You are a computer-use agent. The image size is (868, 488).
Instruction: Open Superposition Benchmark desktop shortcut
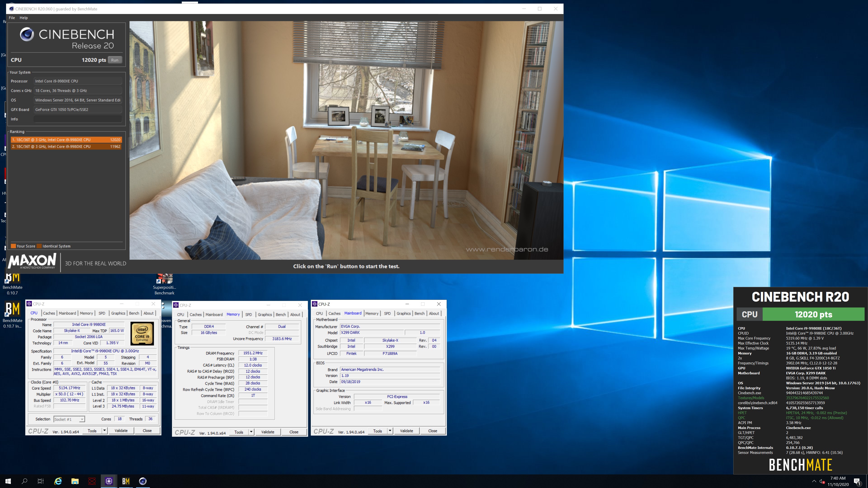(x=164, y=284)
